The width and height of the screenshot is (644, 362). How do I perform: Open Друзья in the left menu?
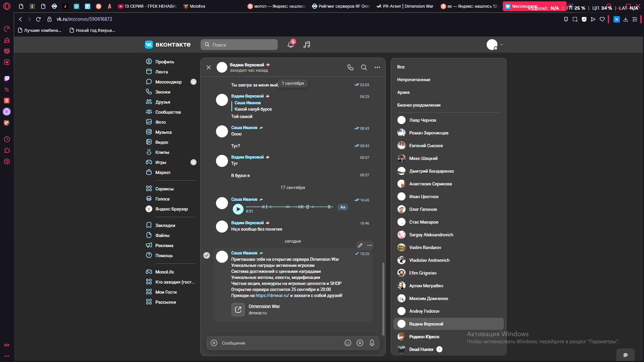coord(163,102)
